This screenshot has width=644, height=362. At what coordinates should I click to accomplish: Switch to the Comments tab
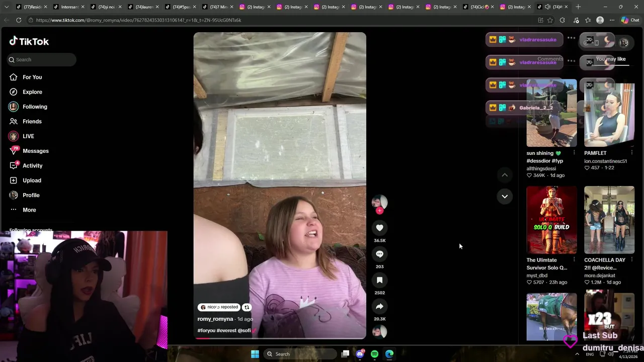550,59
